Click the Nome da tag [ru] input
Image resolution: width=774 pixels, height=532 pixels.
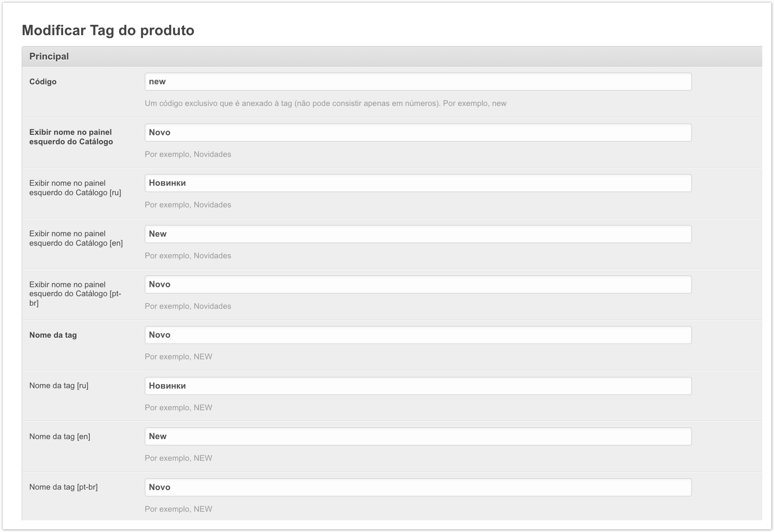click(x=418, y=386)
